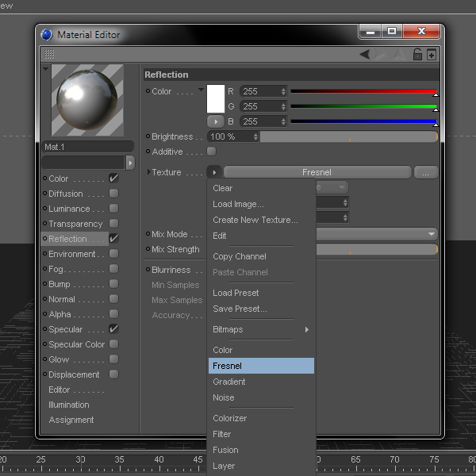Click the new window plus icon
The height and width of the screenshot is (476, 476).
click(x=432, y=55)
